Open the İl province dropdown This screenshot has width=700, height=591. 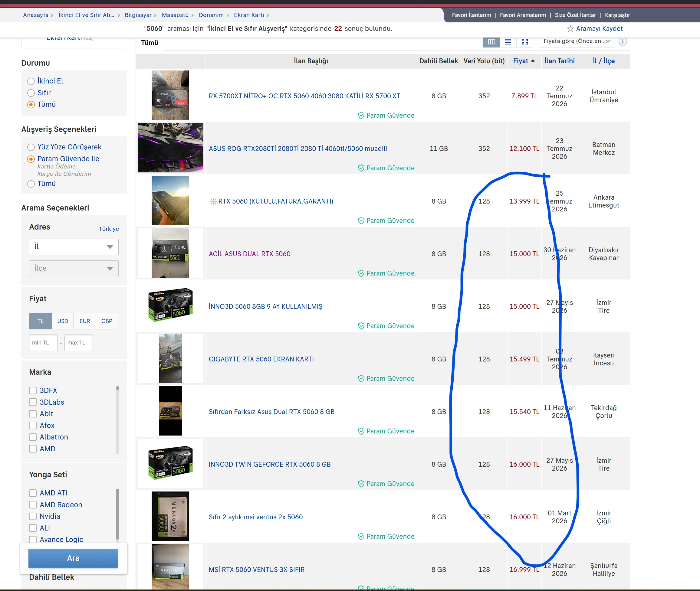[74, 247]
